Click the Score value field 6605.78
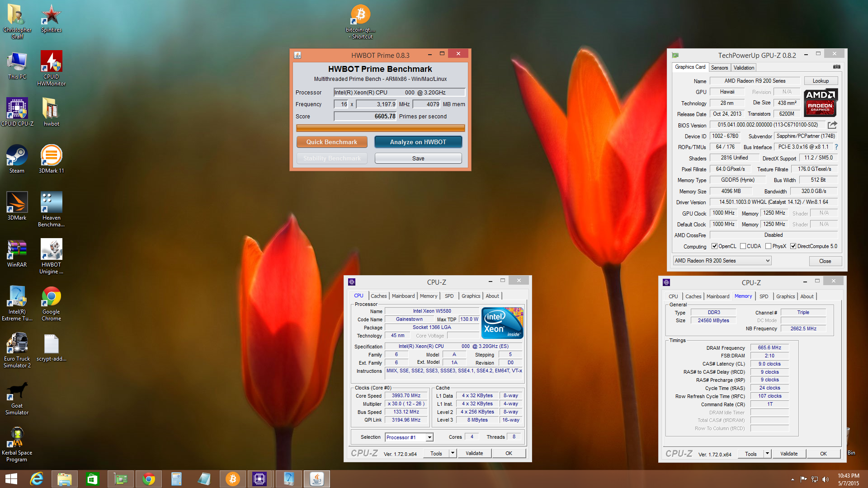The width and height of the screenshot is (868, 488). tap(365, 116)
